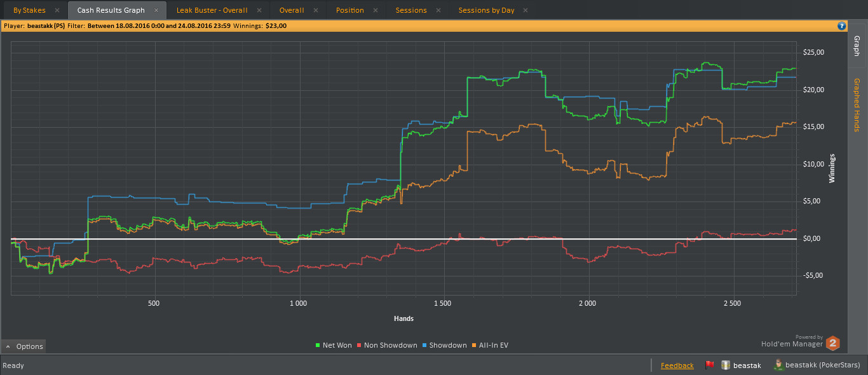Click the beastak player icon
868x375 pixels.
(725, 365)
